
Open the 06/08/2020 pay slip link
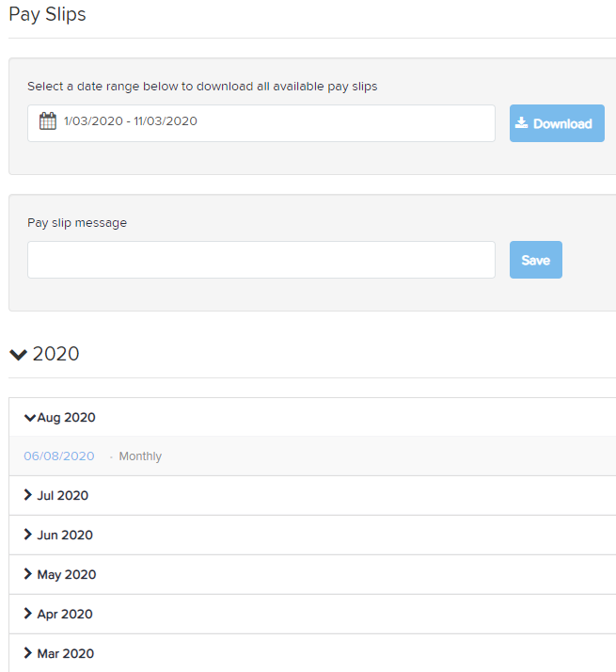(59, 456)
